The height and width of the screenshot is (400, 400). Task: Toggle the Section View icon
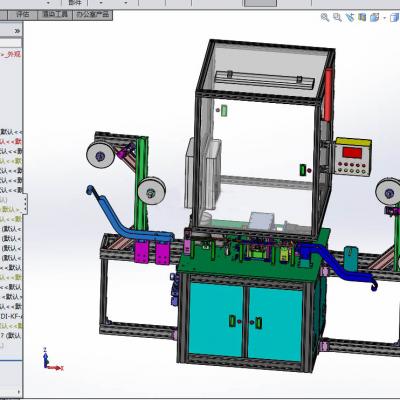pyautogui.click(x=362, y=17)
